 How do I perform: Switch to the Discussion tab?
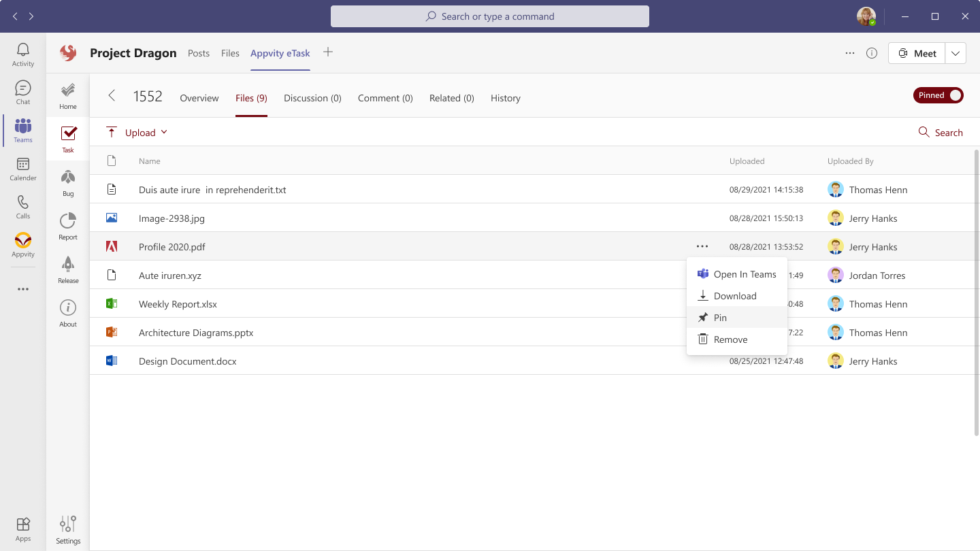312,98
